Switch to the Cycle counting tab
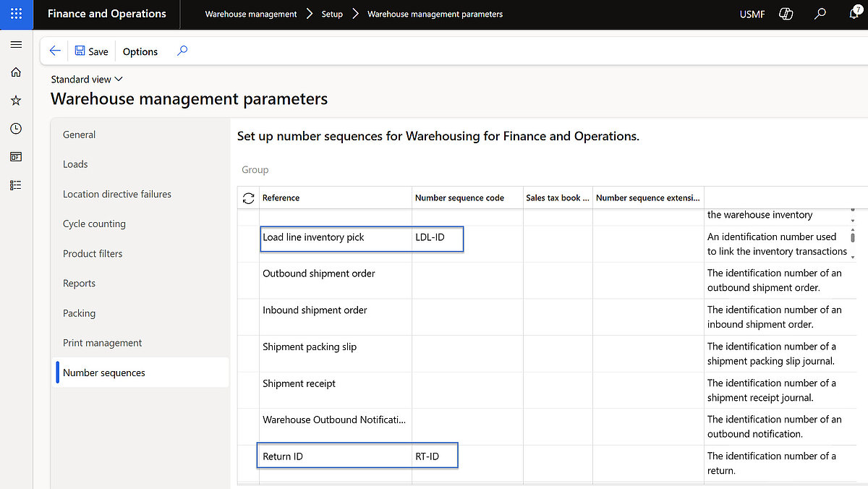868x489 pixels. point(94,224)
